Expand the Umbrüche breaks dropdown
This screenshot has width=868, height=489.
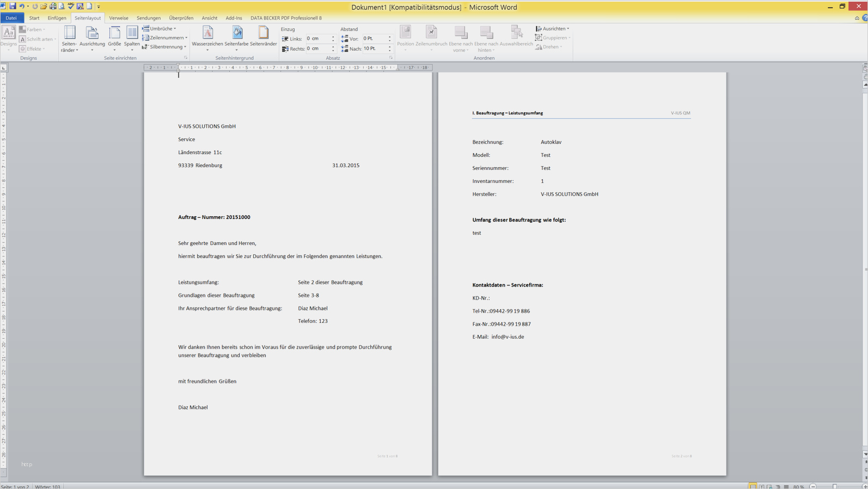click(x=160, y=28)
